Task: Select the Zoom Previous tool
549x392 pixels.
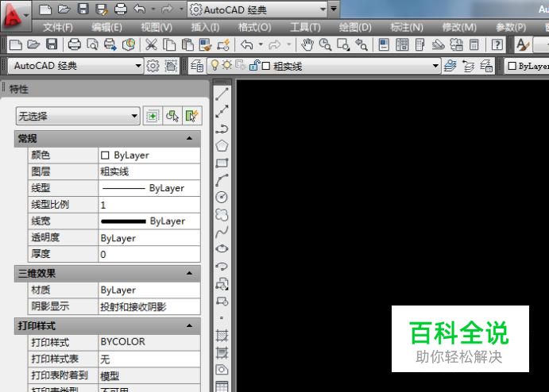Action: click(361, 44)
